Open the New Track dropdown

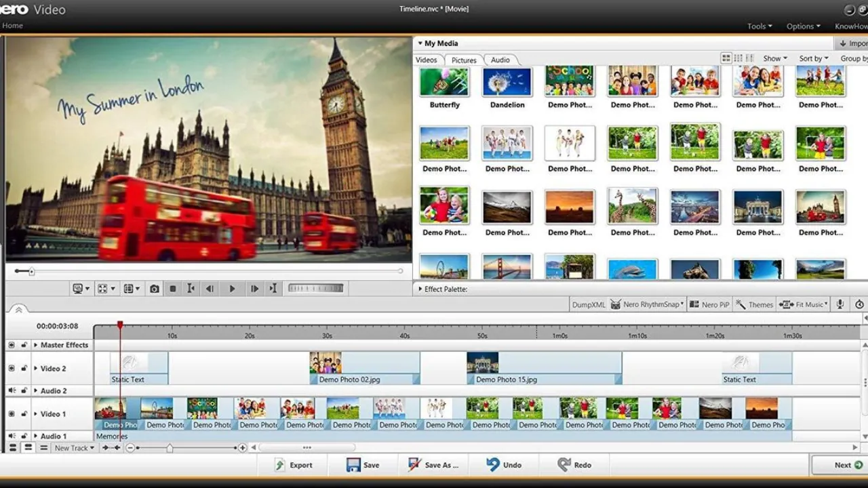tap(75, 448)
